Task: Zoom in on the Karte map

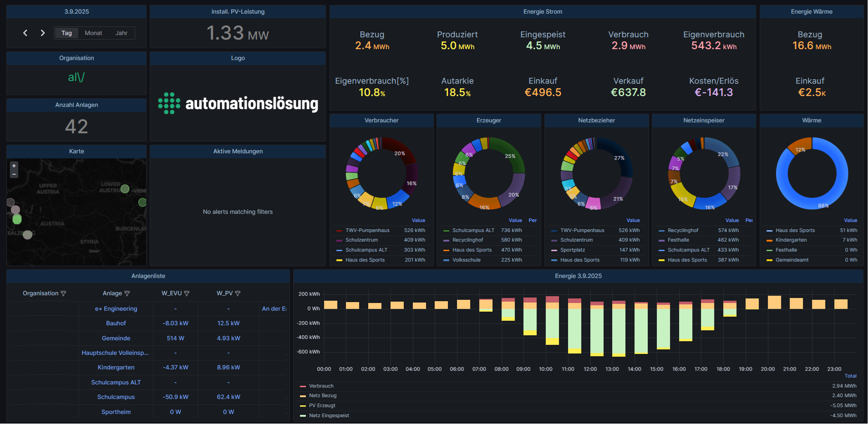Action: coord(14,166)
